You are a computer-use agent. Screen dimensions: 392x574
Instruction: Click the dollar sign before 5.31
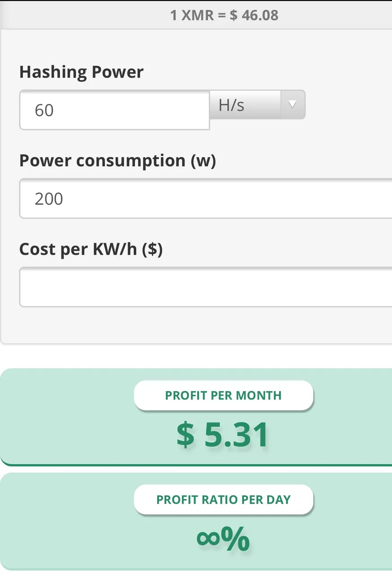tap(185, 435)
